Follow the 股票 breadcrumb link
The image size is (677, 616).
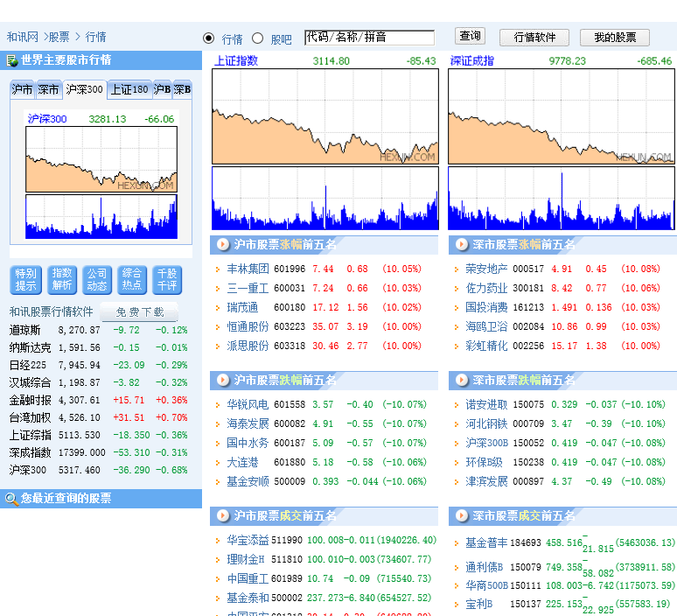[x=59, y=37]
